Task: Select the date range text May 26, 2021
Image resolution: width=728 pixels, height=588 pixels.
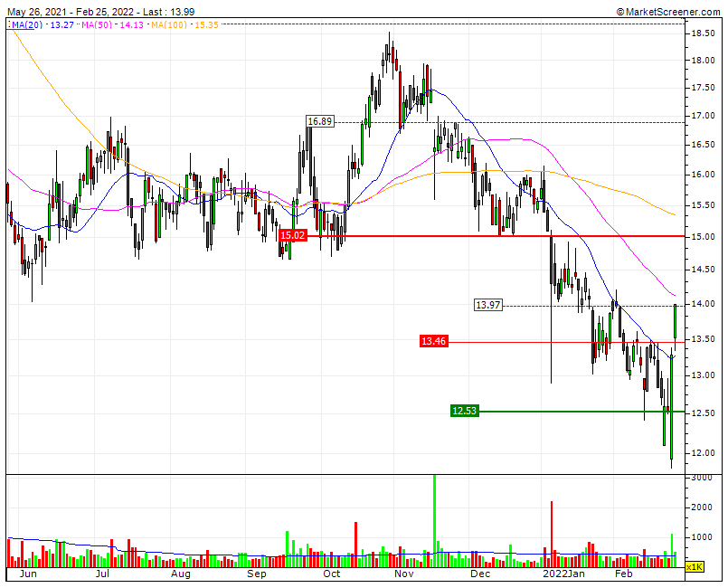Action: [38, 12]
